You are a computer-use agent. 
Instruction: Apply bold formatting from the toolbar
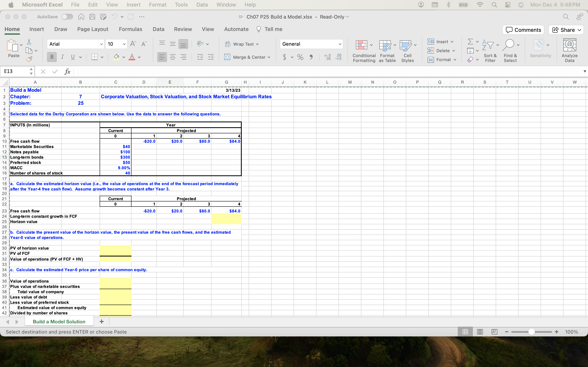coord(51,57)
